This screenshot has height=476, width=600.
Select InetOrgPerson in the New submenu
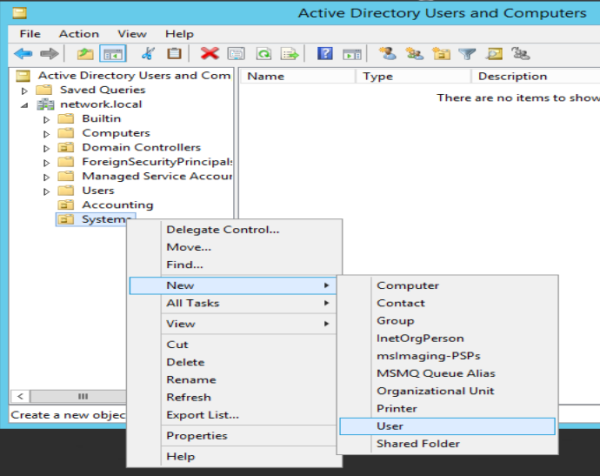(x=447, y=338)
